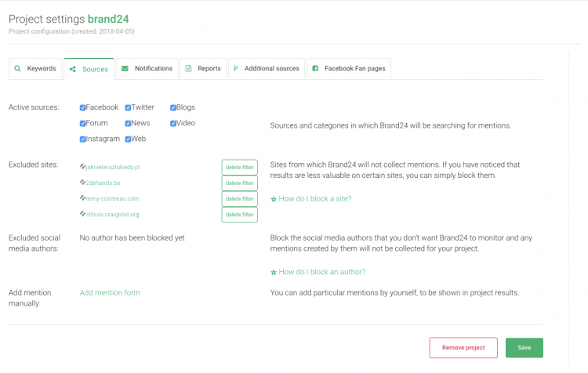Delete filter for jaknieteraztokiedy.pl
The image size is (588, 373).
[x=240, y=167]
